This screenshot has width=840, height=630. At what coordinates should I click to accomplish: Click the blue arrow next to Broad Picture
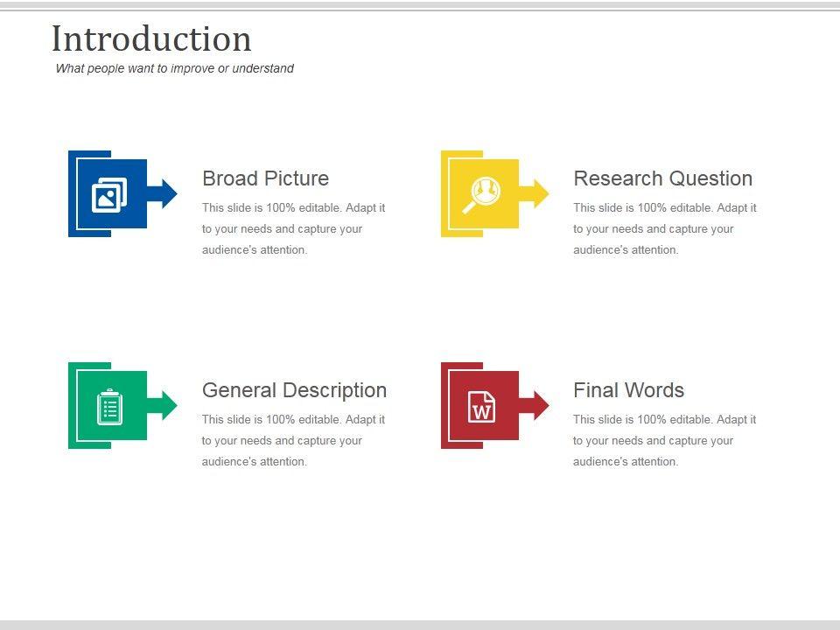click(163, 193)
